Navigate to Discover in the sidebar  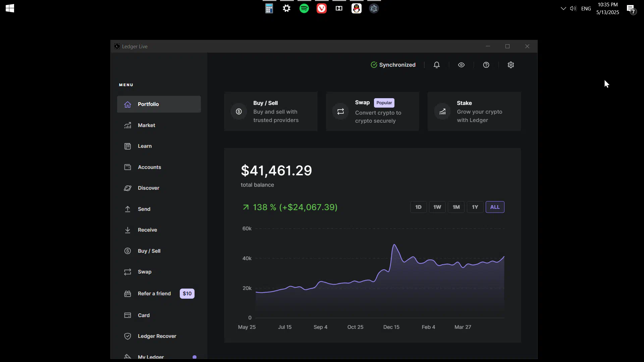click(159, 188)
